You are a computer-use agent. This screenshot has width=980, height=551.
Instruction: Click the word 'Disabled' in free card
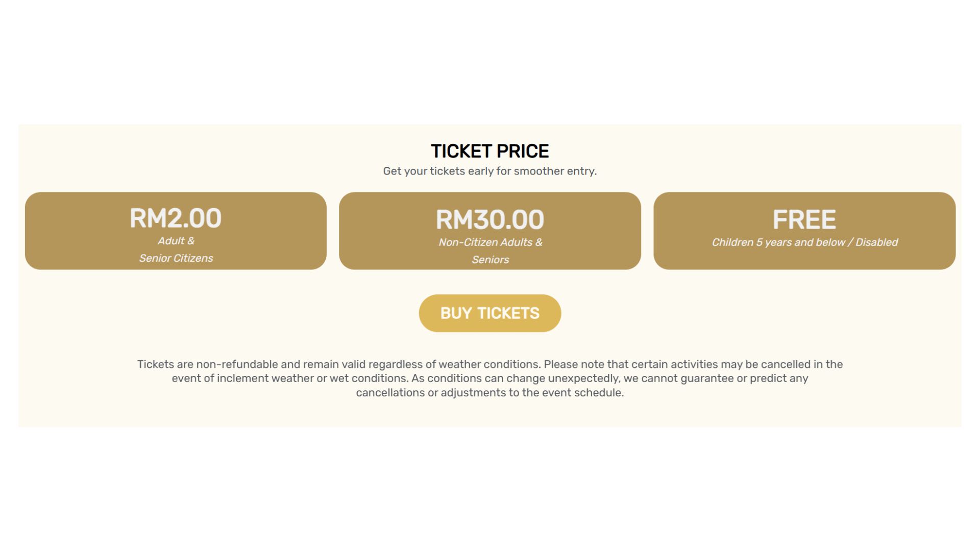pos(876,242)
